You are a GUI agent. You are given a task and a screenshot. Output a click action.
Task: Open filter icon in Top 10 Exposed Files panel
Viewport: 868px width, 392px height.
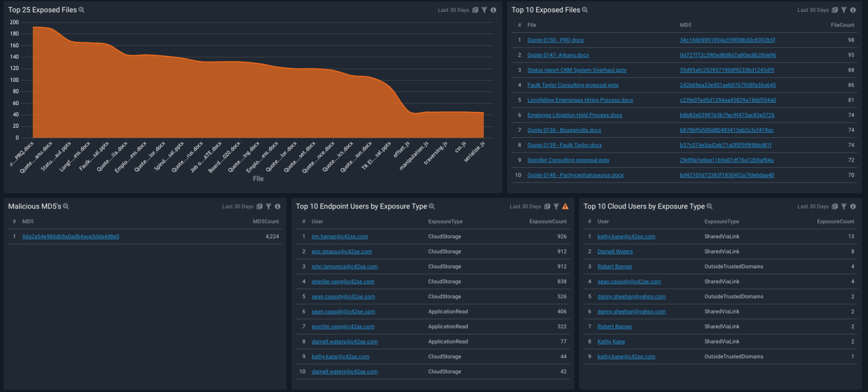point(844,10)
